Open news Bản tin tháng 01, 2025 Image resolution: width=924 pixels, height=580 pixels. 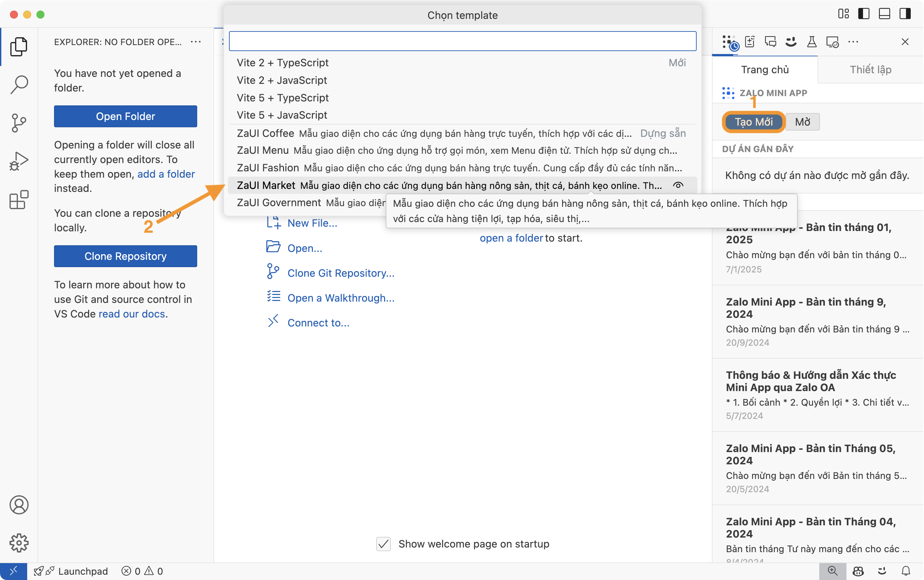pos(817,248)
